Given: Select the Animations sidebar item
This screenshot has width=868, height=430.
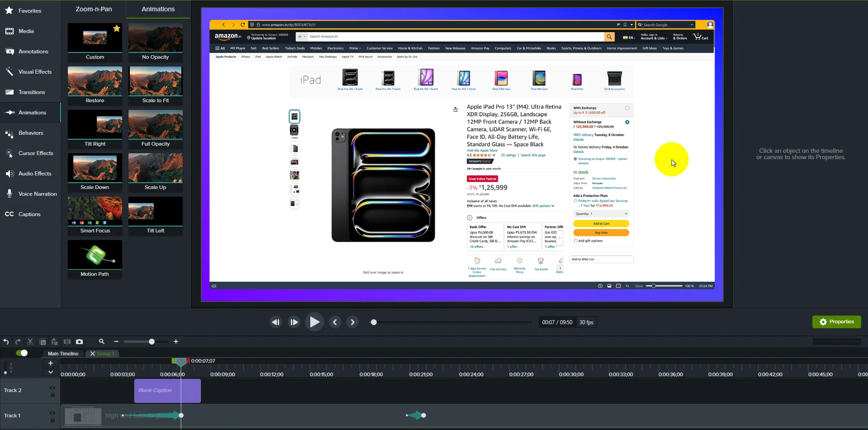Looking at the screenshot, I should click(30, 113).
